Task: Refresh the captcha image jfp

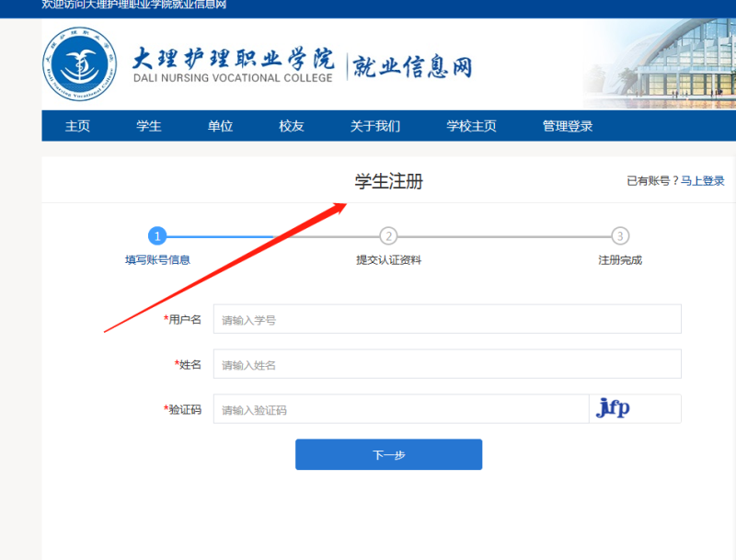Action: click(x=614, y=408)
